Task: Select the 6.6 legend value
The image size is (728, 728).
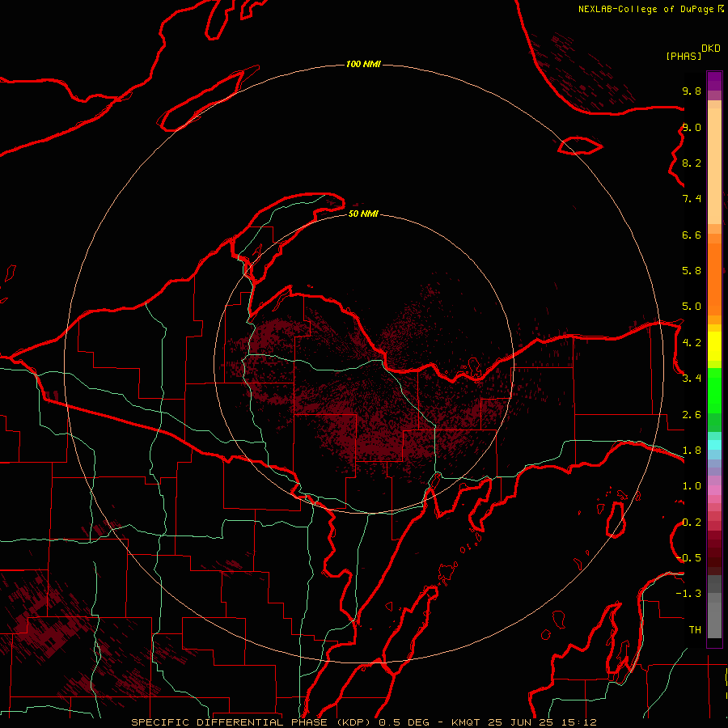Action: pos(692,235)
